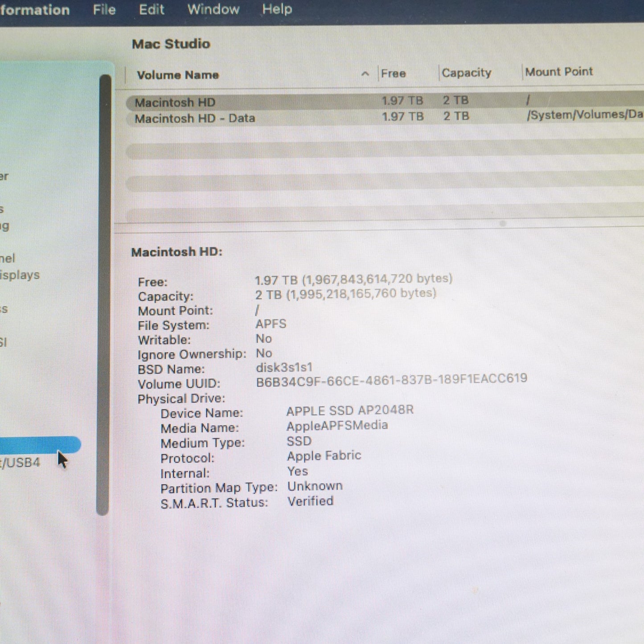Sort by Mount Point column header

tap(559, 72)
